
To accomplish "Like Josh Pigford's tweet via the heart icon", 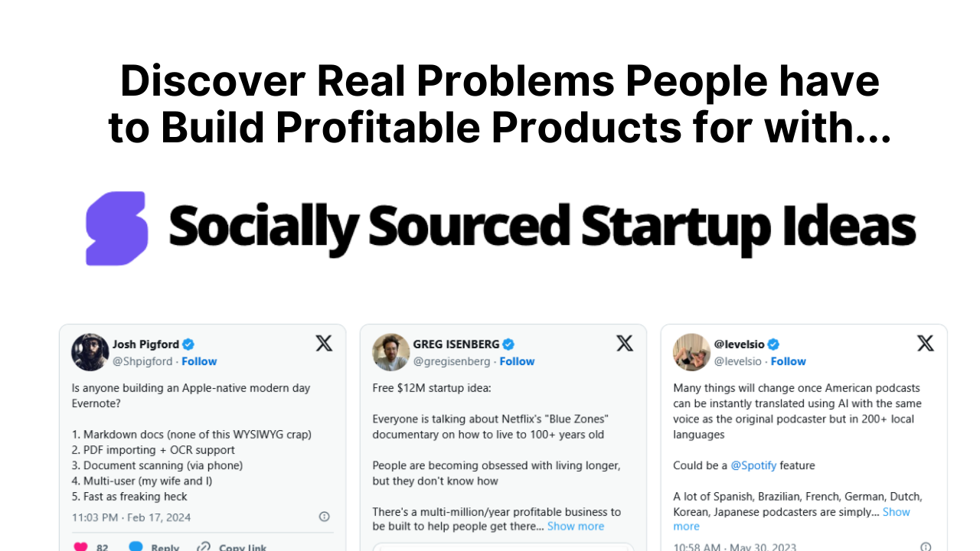I will coord(79,546).
